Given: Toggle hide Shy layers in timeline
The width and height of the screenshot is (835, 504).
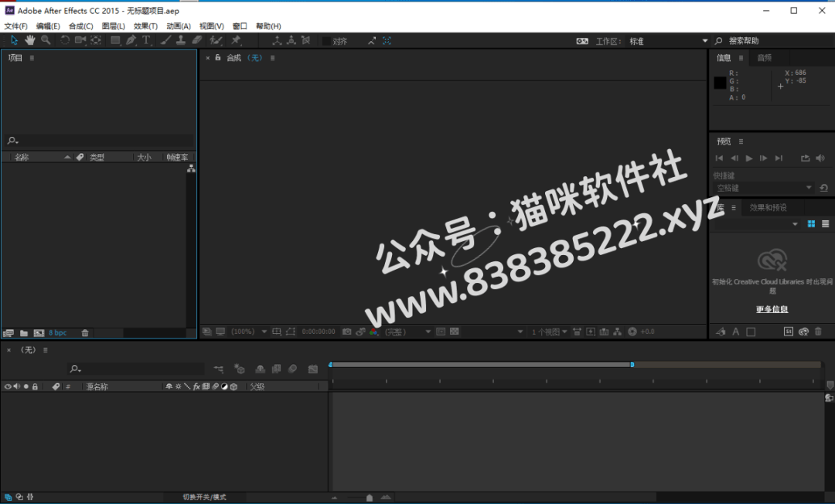Looking at the screenshot, I should pyautogui.click(x=260, y=369).
